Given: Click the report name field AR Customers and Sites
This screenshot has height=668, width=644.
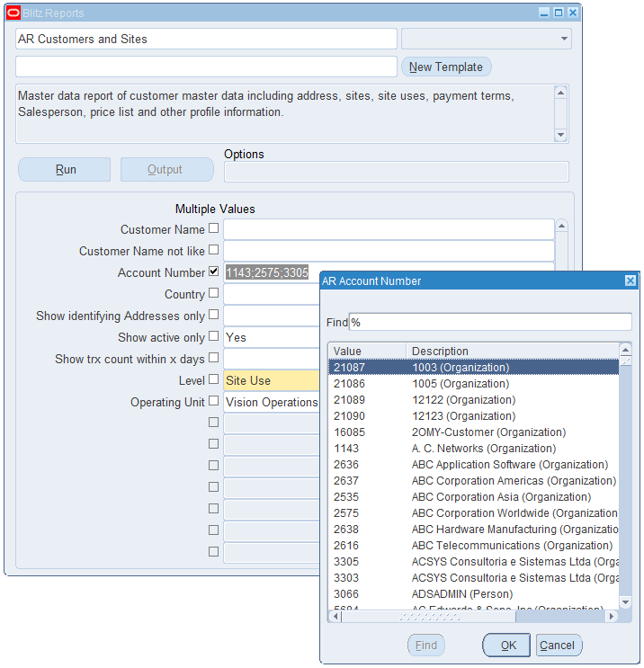Looking at the screenshot, I should 206,39.
